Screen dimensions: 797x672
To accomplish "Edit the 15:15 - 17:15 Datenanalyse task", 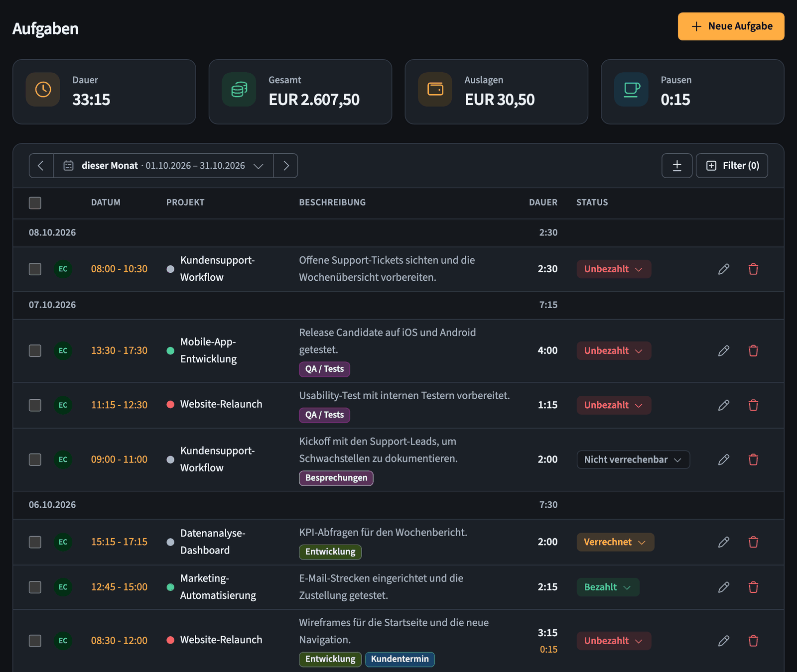I will [x=724, y=542].
